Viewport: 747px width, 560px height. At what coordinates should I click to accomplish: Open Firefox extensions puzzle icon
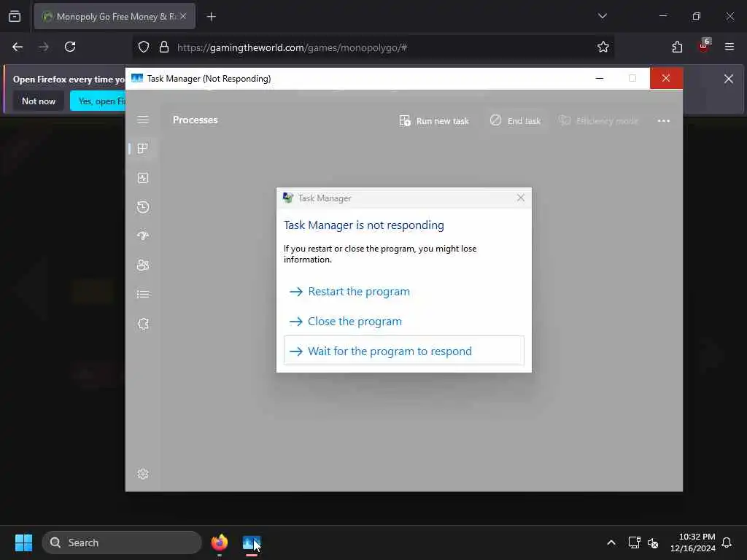(x=677, y=47)
